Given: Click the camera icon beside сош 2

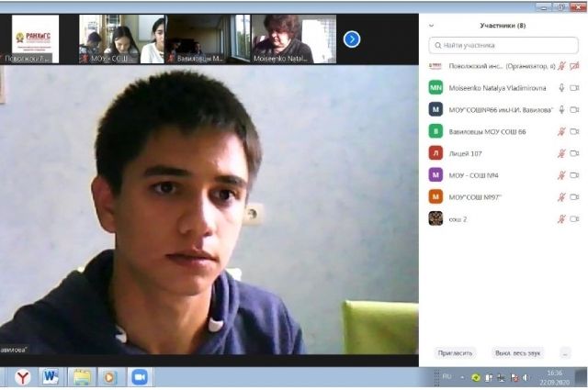Looking at the screenshot, I should [x=574, y=218].
